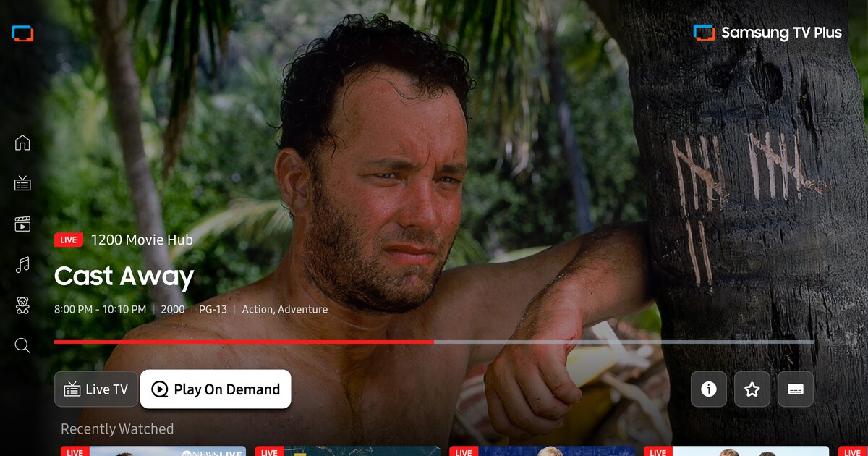The width and height of the screenshot is (868, 456).
Task: Select the first Recently Watched news thumbnail
Action: point(153,451)
